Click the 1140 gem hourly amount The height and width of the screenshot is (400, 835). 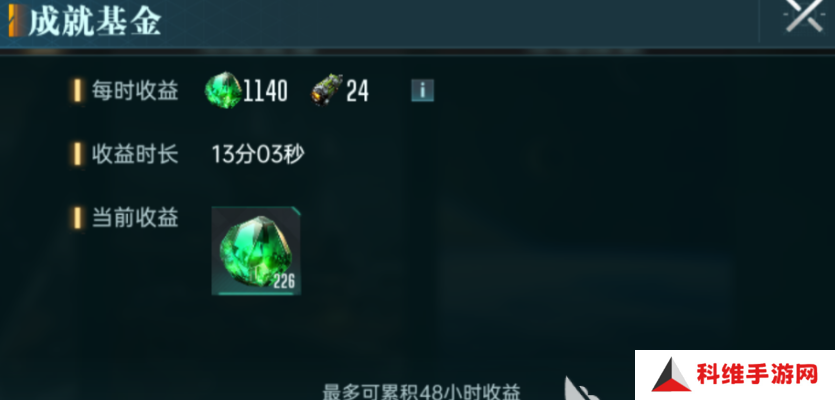click(266, 91)
